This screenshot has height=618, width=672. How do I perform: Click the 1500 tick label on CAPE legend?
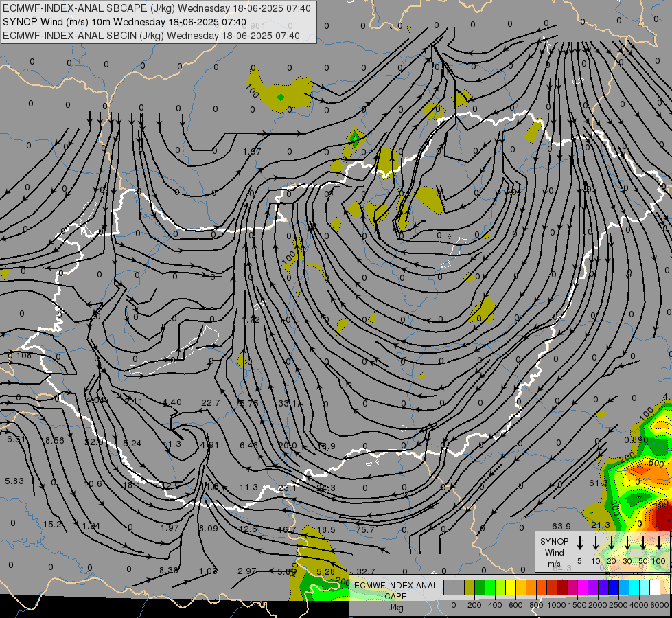pos(577,605)
